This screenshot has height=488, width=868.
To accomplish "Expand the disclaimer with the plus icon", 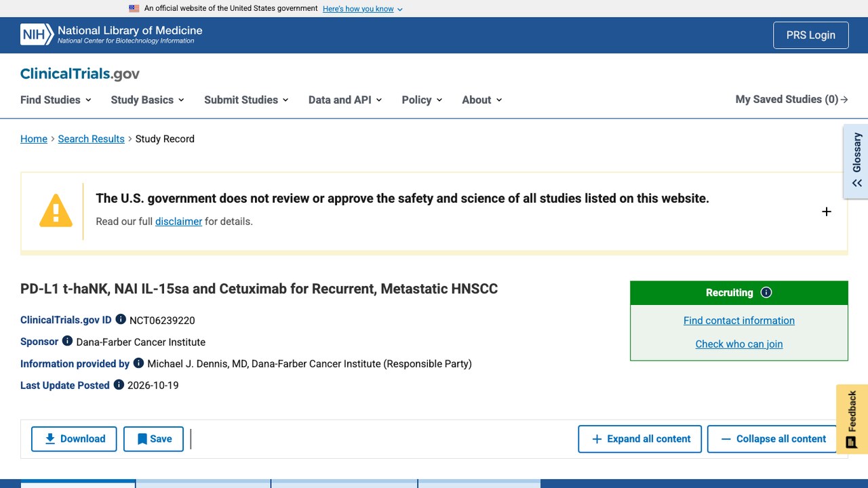I will (827, 211).
